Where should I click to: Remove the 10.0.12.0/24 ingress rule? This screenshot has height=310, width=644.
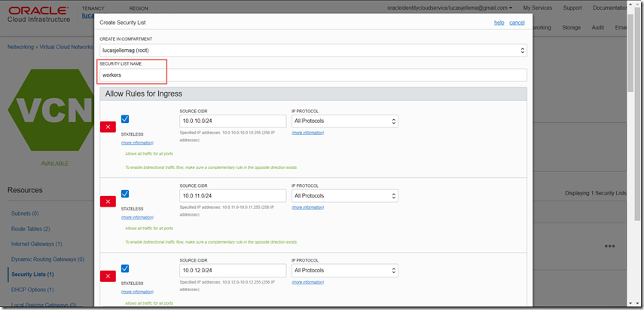(108, 275)
